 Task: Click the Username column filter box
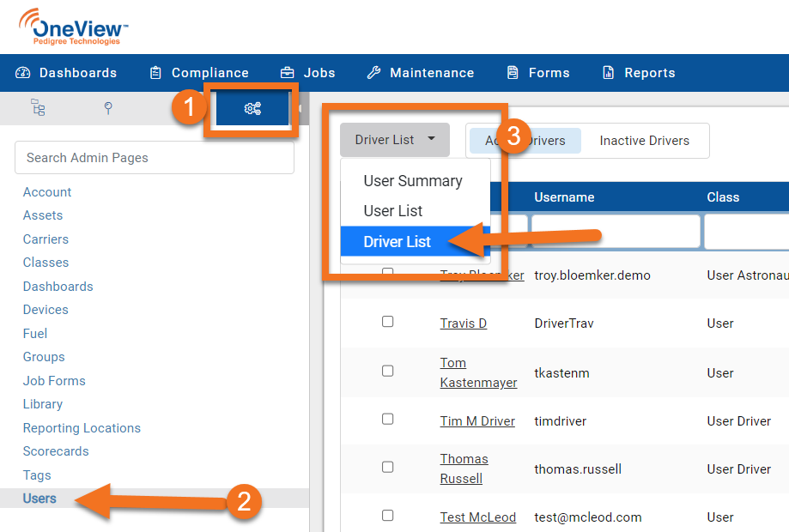613,232
